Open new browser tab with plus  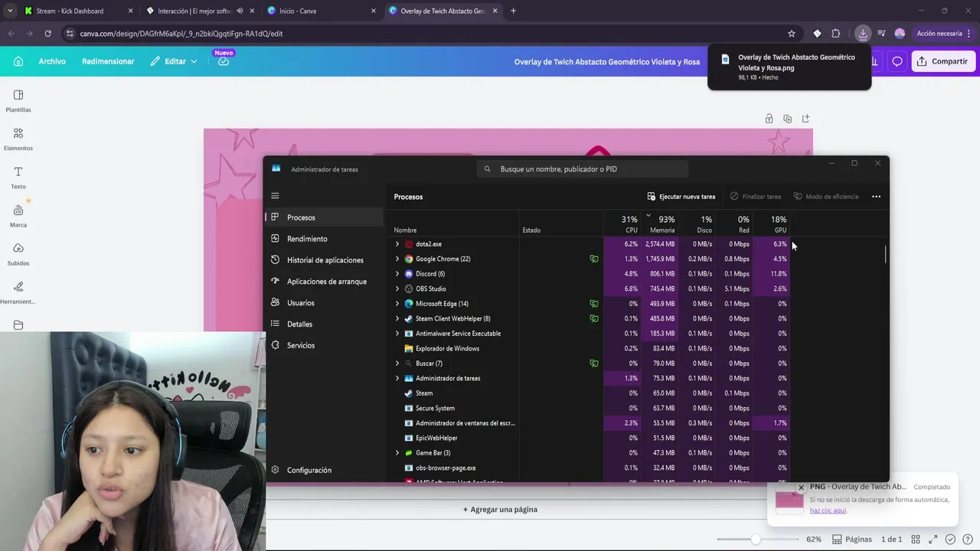(x=513, y=11)
